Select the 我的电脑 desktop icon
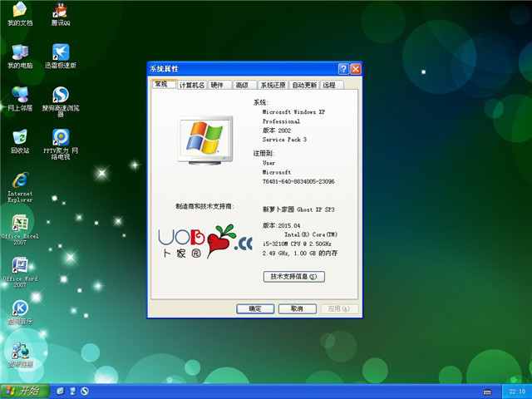 coord(20,57)
